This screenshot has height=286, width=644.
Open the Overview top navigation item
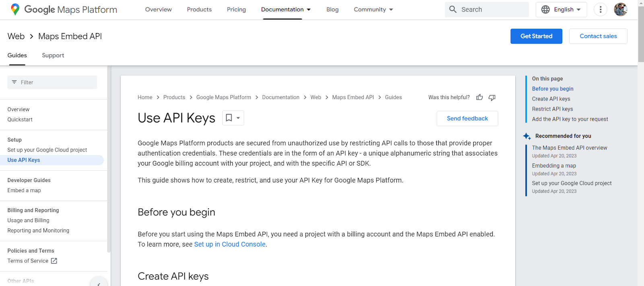[x=158, y=9]
